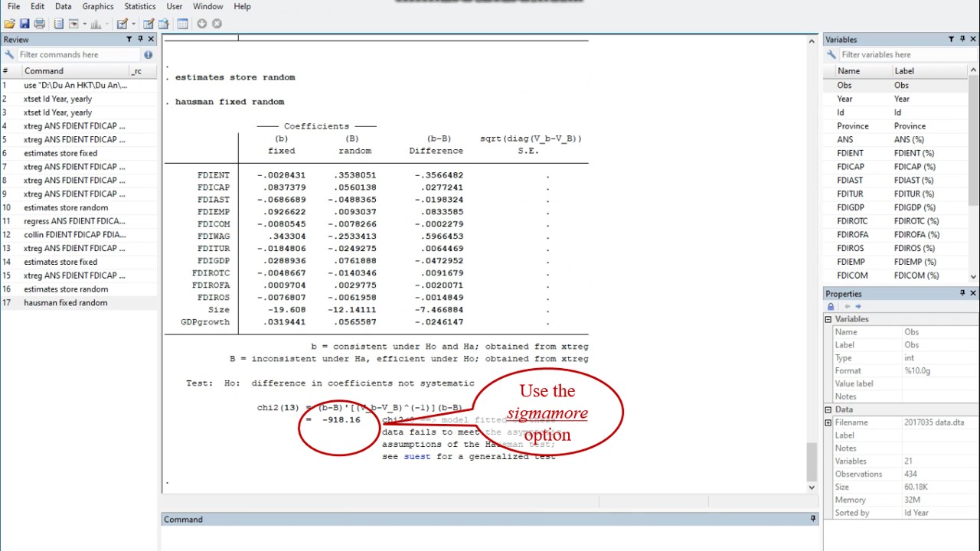This screenshot has width=980, height=551.
Task: Click the Save floppy disk icon
Action: pyautogui.click(x=24, y=24)
